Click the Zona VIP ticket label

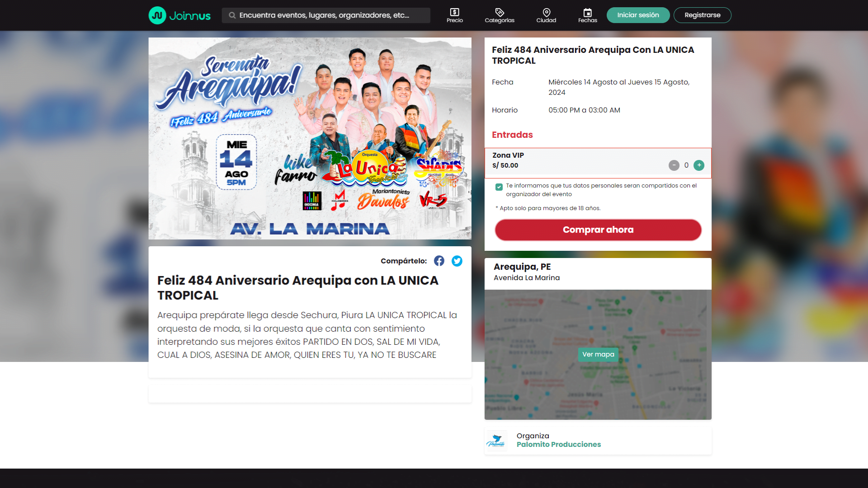click(508, 155)
